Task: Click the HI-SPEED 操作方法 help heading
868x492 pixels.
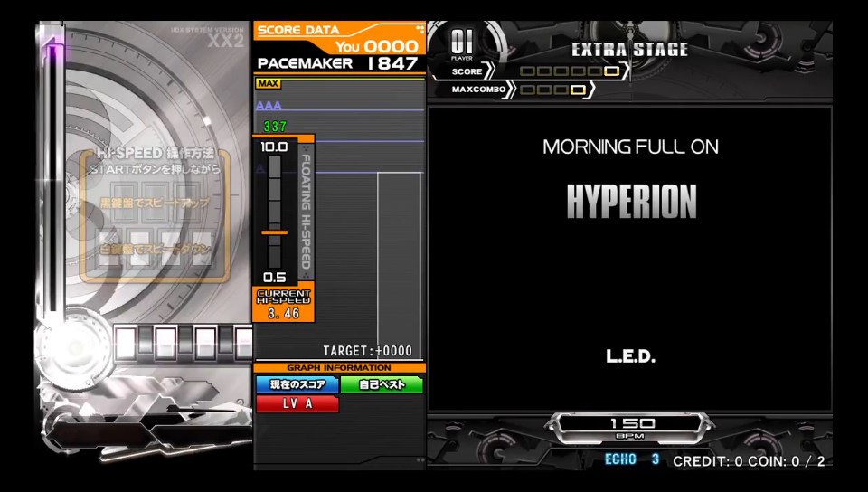Action: pos(155,154)
